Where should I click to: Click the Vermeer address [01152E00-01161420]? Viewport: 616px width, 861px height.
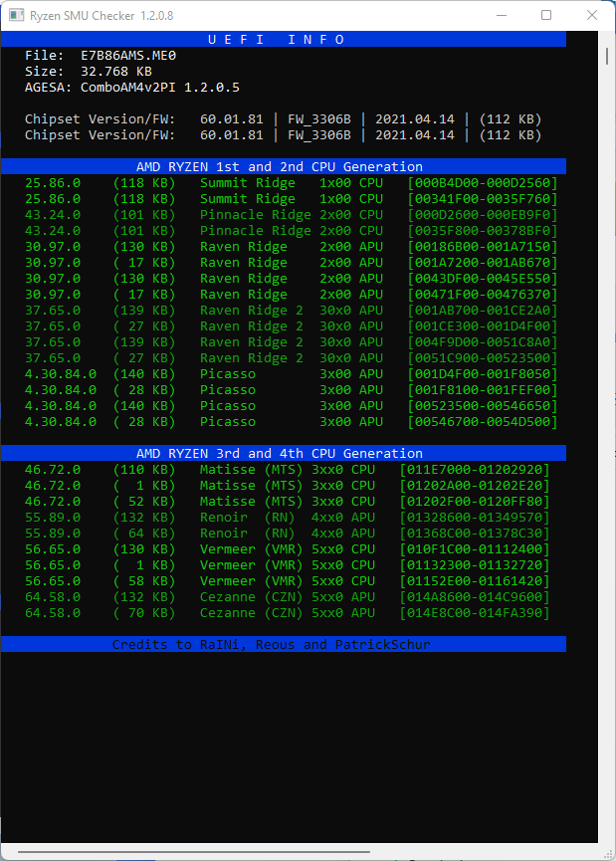tap(475, 581)
